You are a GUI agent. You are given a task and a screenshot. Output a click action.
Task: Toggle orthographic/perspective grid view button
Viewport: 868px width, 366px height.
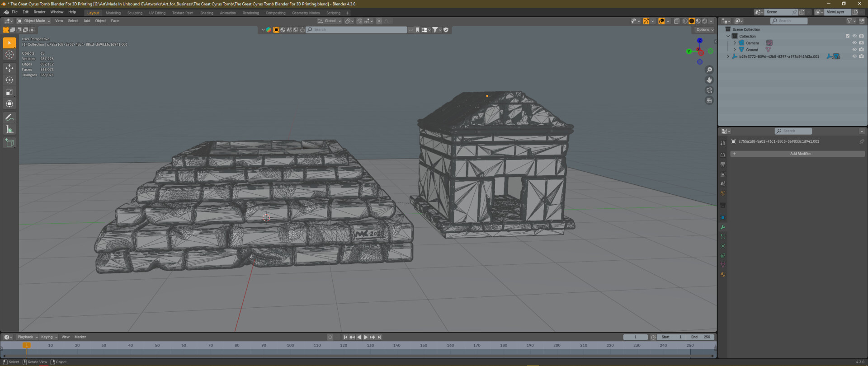pos(709,100)
